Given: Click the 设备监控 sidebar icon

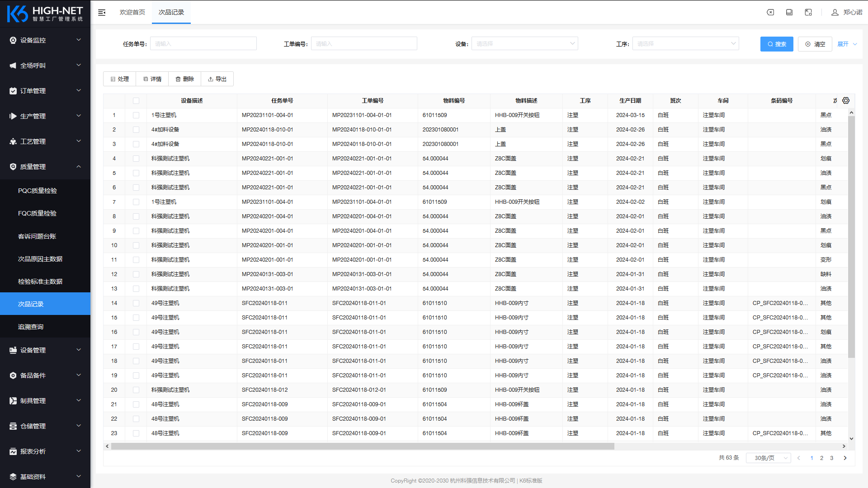Looking at the screenshot, I should click(13, 40).
